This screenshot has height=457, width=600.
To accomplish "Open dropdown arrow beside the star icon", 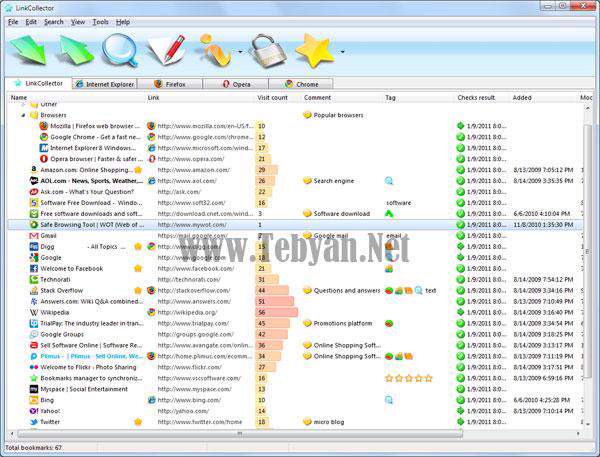I will coord(342,52).
